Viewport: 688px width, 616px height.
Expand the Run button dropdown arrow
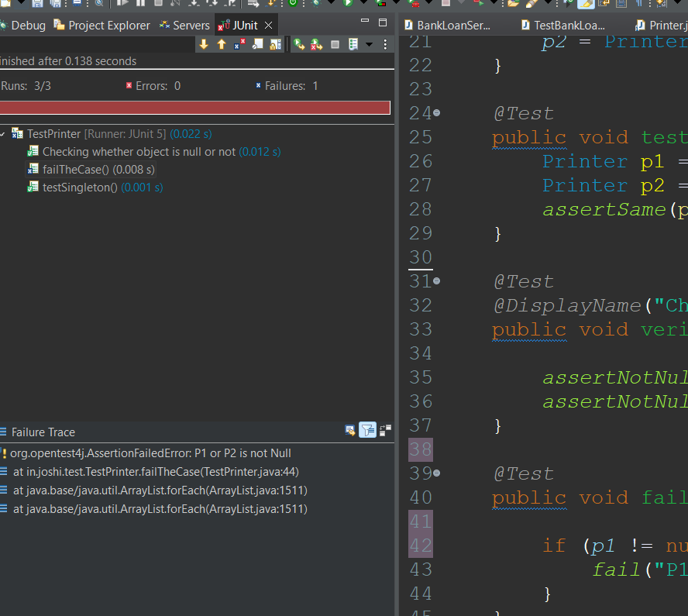tap(363, 2)
